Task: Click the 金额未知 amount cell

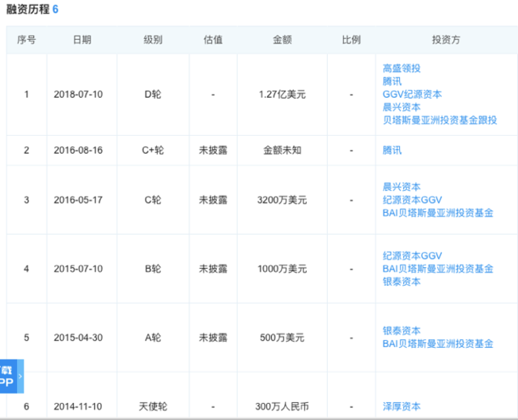Action: (x=282, y=151)
